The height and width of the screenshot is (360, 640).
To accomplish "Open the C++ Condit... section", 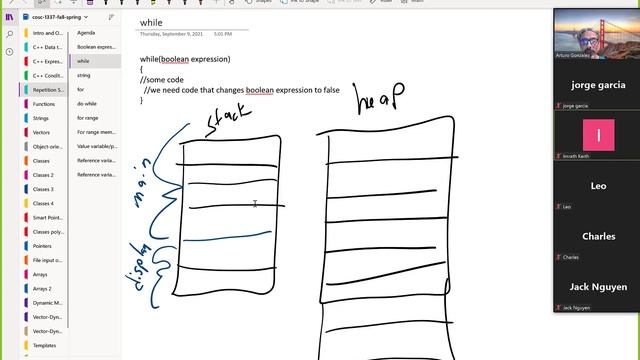I will tap(44, 76).
